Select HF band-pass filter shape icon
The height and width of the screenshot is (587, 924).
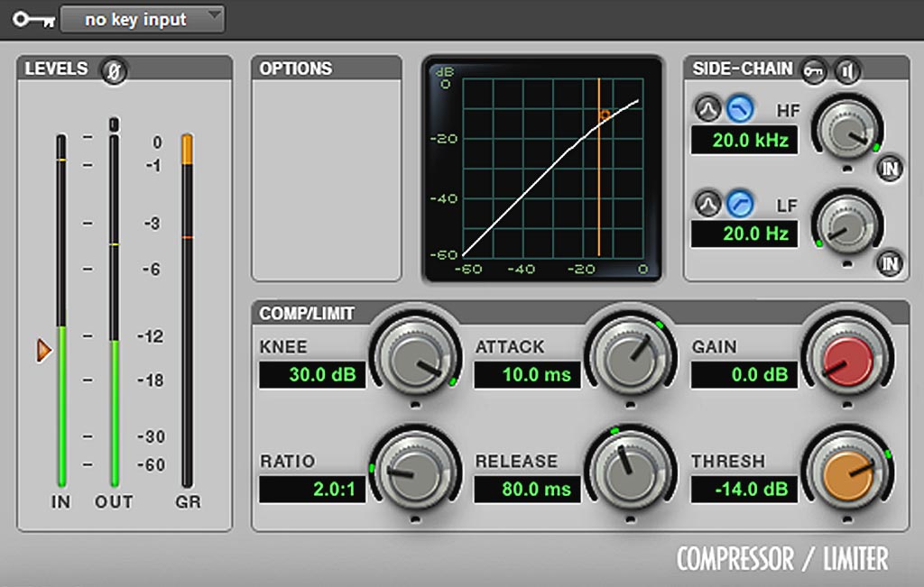(x=707, y=109)
